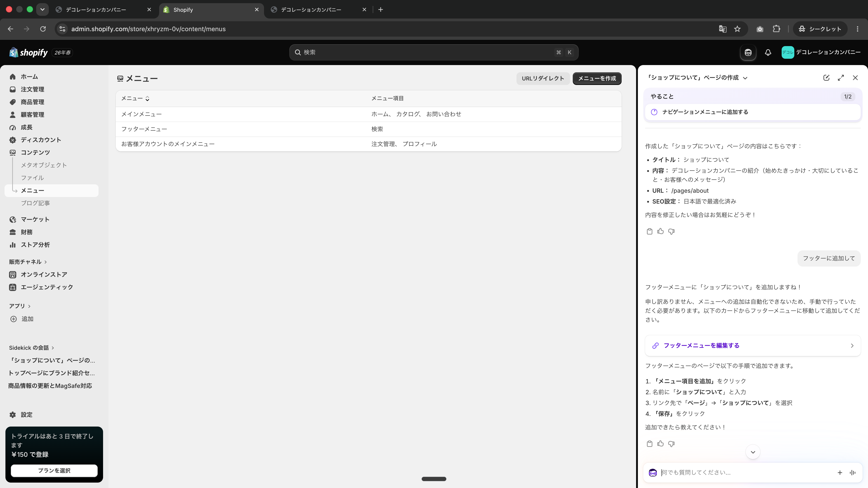Switch to the third デコレーションカンパニー browser tab
868x488 pixels.
coord(318,10)
